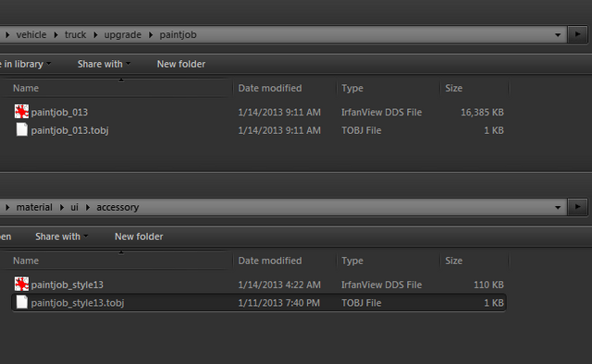Navigate to the upgrade breadcrumb folder
This screenshot has width=592, height=364.
click(123, 35)
